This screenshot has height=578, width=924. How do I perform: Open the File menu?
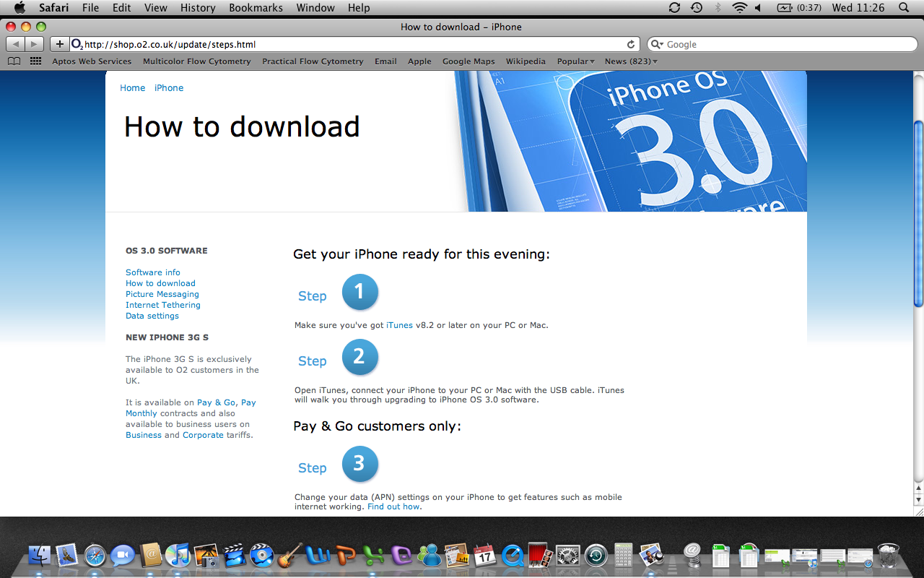[x=90, y=8]
